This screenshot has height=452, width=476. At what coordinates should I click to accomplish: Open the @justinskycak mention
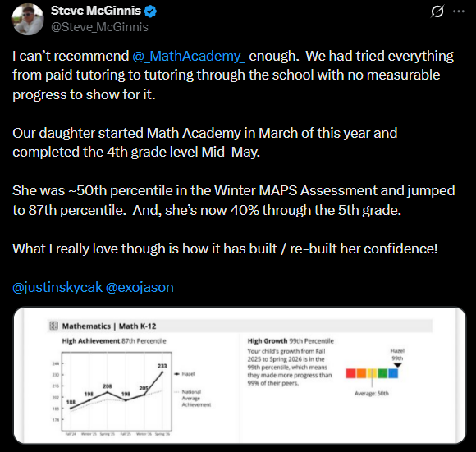pyautogui.click(x=57, y=287)
